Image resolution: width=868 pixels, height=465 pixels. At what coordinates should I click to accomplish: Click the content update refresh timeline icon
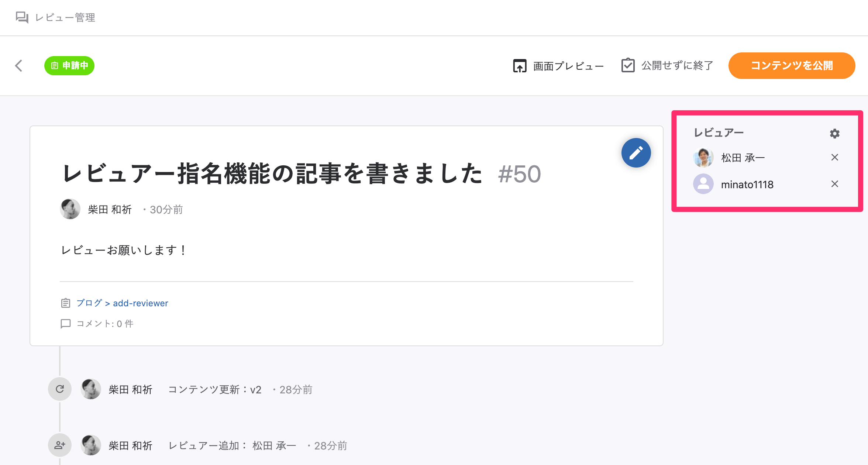tap(60, 389)
